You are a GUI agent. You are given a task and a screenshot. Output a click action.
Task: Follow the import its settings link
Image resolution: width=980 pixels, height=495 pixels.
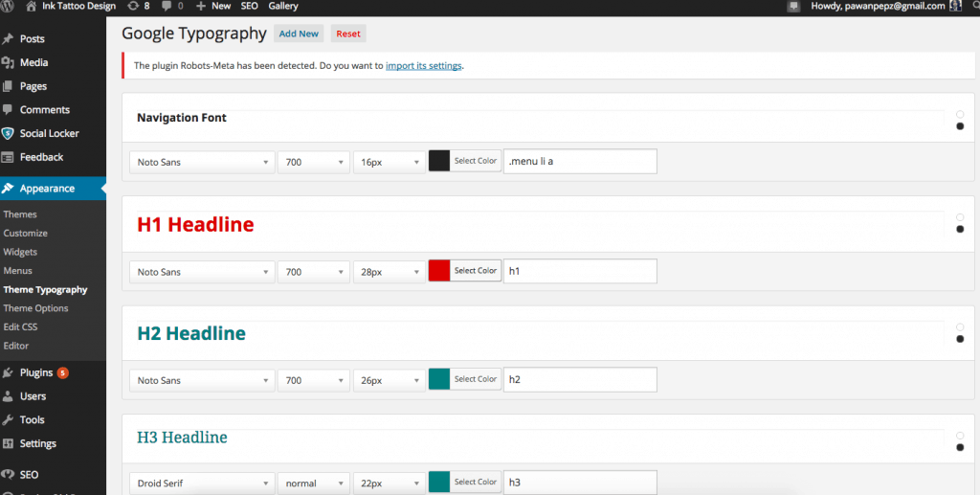tap(424, 66)
